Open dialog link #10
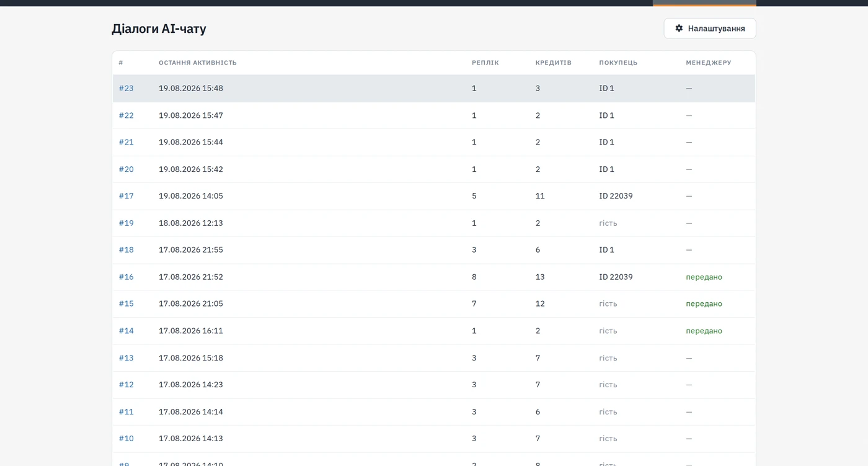This screenshot has height=466, width=868. coord(126,438)
